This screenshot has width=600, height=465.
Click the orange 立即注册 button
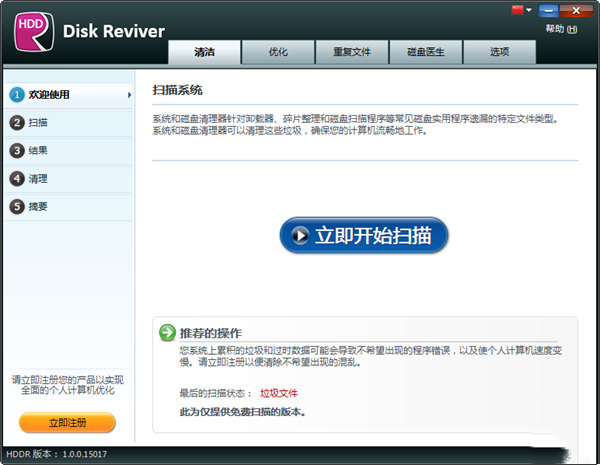[x=67, y=423]
